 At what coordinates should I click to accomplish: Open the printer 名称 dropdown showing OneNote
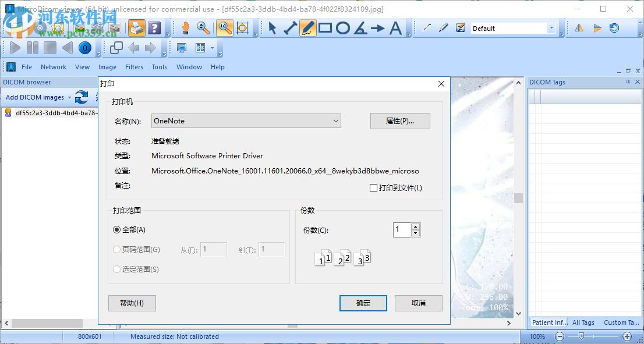(335, 120)
